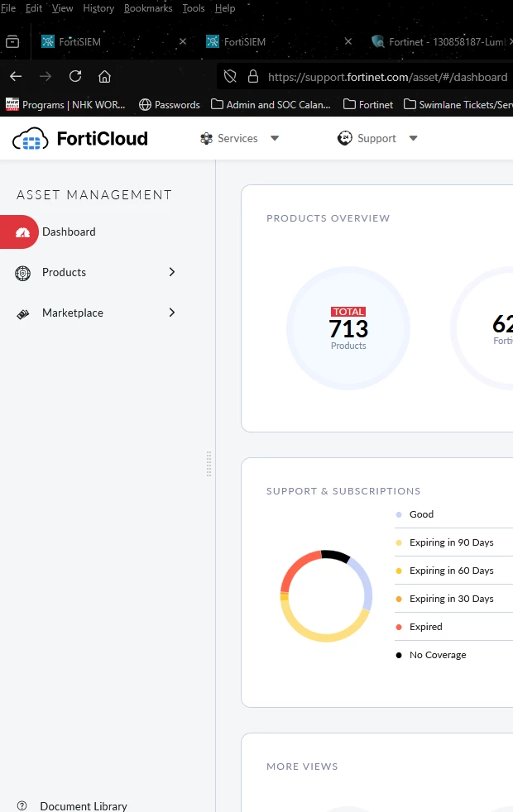Expand the Products submenu chevron
The width and height of the screenshot is (513, 812).
(x=172, y=272)
